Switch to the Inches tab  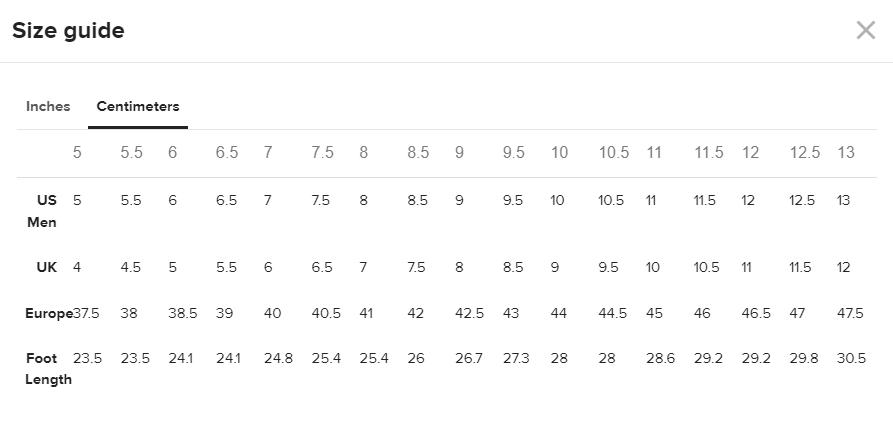point(48,106)
